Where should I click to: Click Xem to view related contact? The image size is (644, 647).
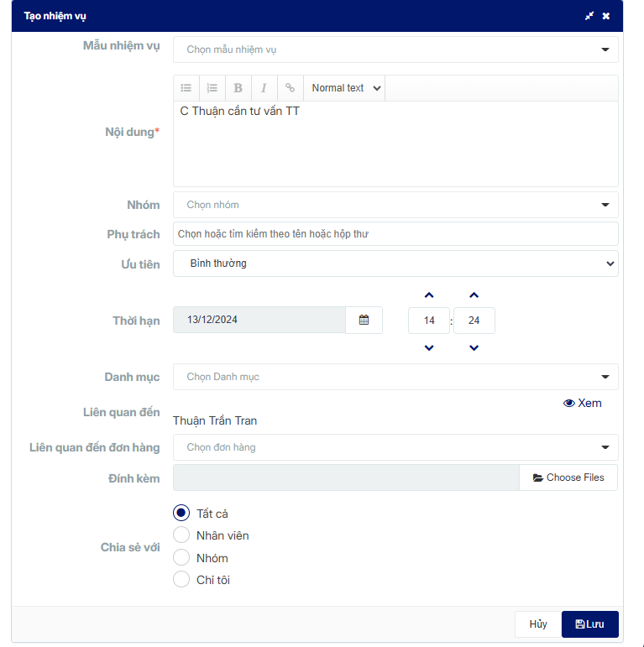582,403
